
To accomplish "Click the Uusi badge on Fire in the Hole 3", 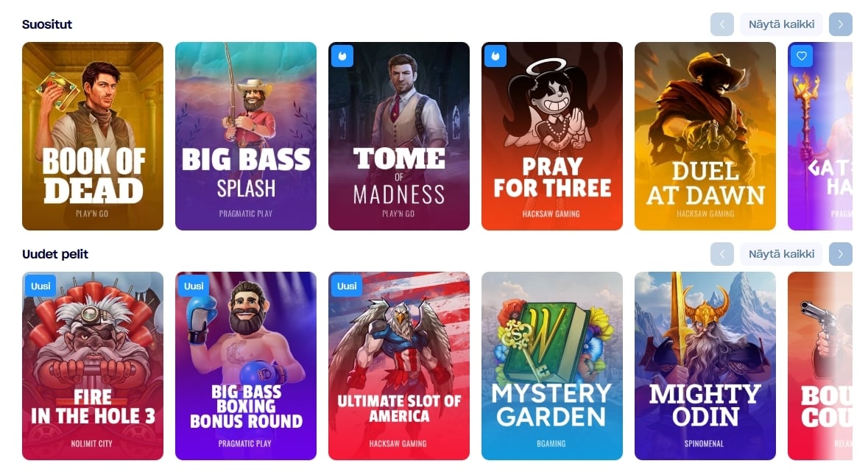I will coord(40,286).
